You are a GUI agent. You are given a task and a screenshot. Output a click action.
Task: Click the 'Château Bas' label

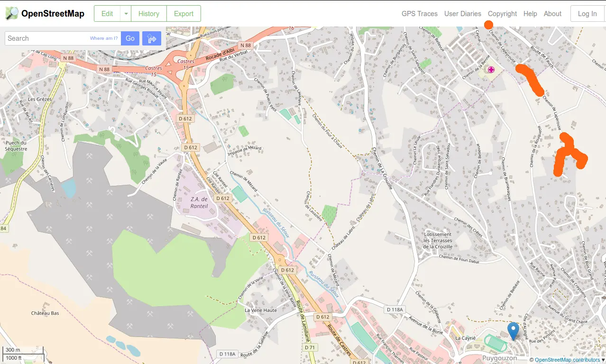click(x=45, y=313)
